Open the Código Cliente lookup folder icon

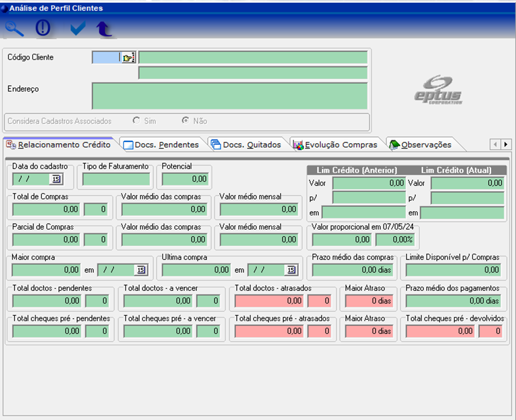tap(128, 58)
